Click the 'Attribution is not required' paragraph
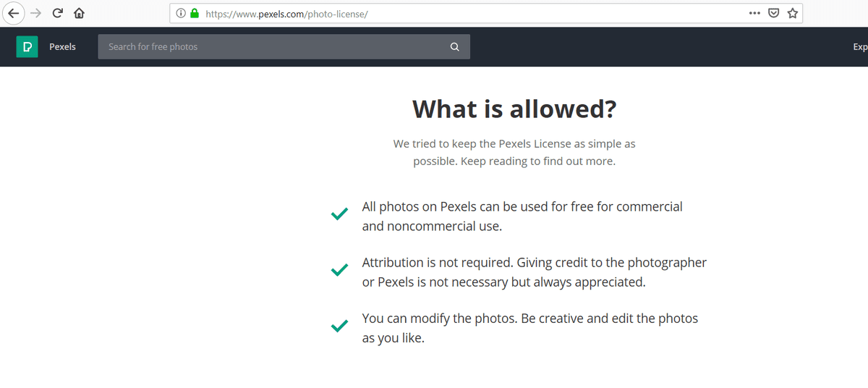The image size is (868, 388). tap(534, 272)
